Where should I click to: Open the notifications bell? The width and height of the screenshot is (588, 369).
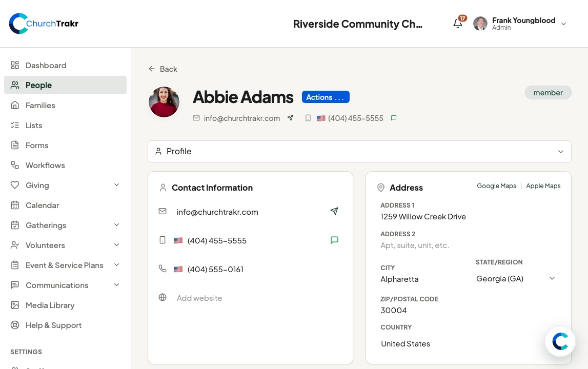(x=457, y=24)
